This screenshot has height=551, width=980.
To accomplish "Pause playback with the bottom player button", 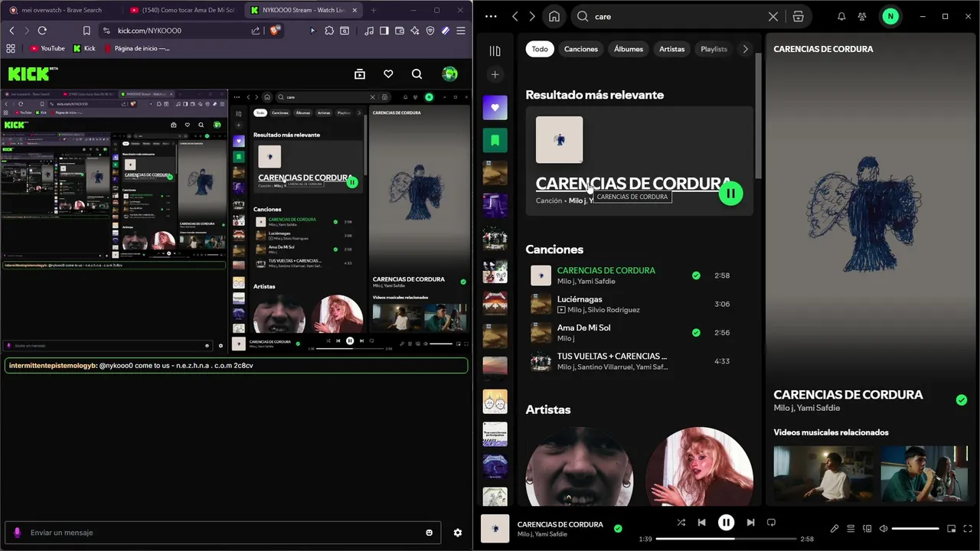I will [x=726, y=523].
